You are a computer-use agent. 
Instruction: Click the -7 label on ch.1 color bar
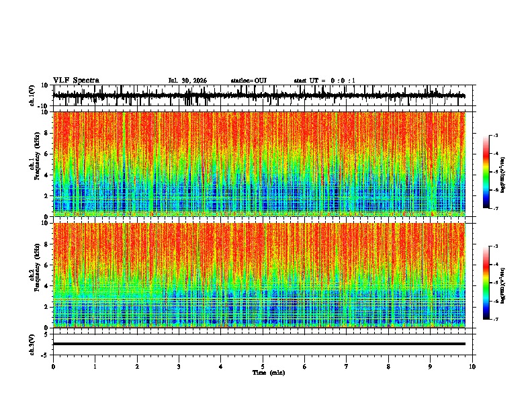[496, 209]
